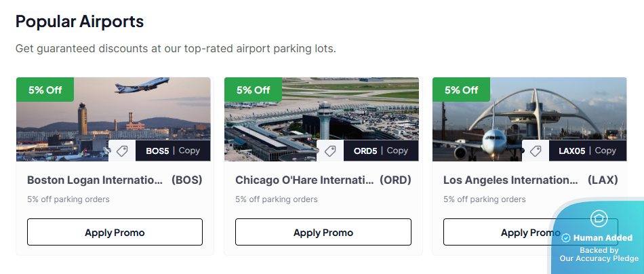Click the Human Added checkmark icon

[x=566, y=238]
